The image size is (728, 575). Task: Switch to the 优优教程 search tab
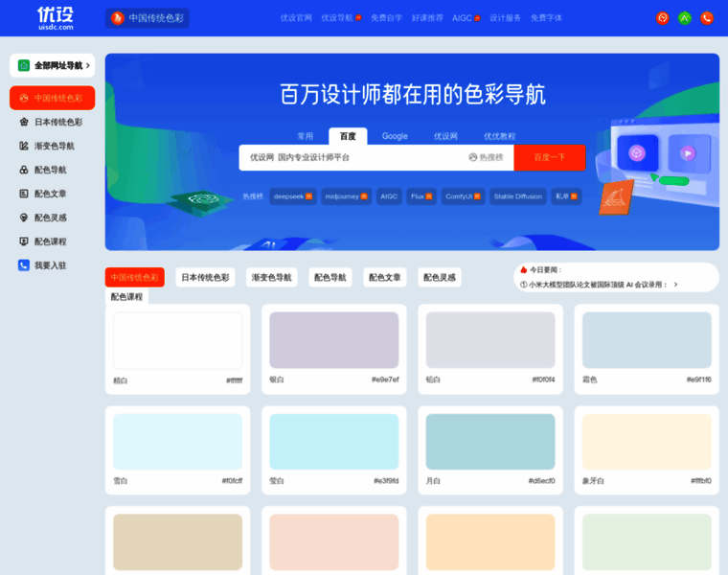(x=500, y=136)
